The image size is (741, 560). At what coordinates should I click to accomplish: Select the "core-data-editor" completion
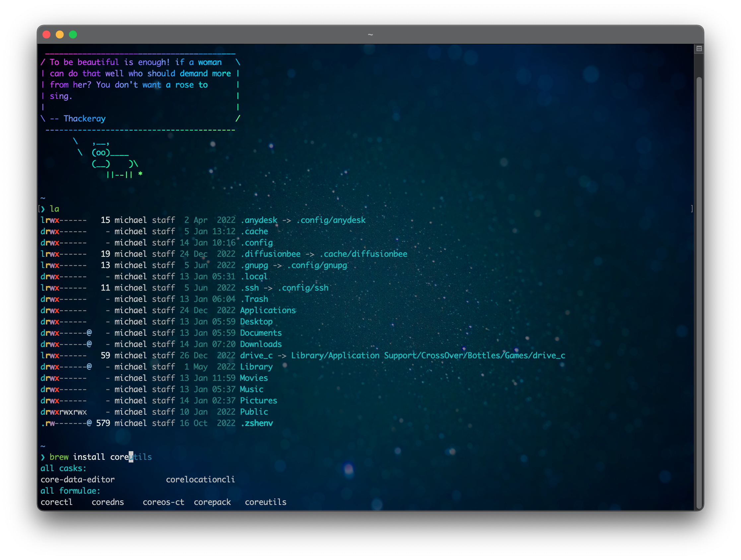[78, 480]
